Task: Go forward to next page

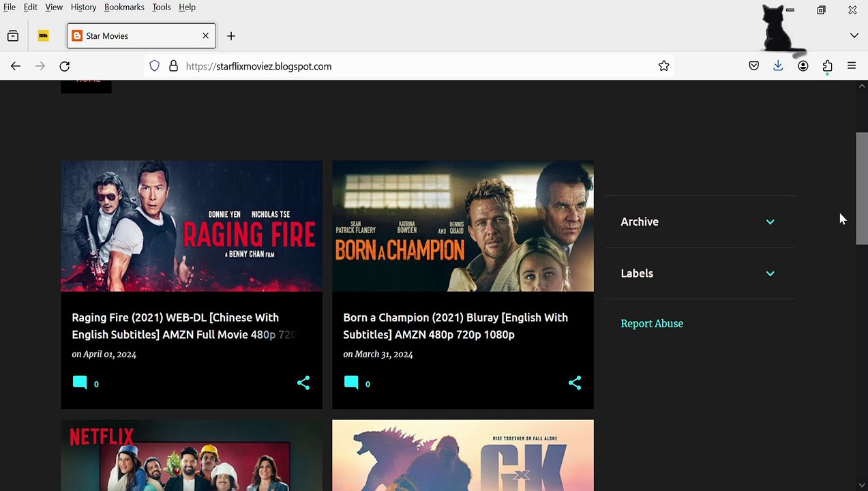Action: tap(40, 66)
